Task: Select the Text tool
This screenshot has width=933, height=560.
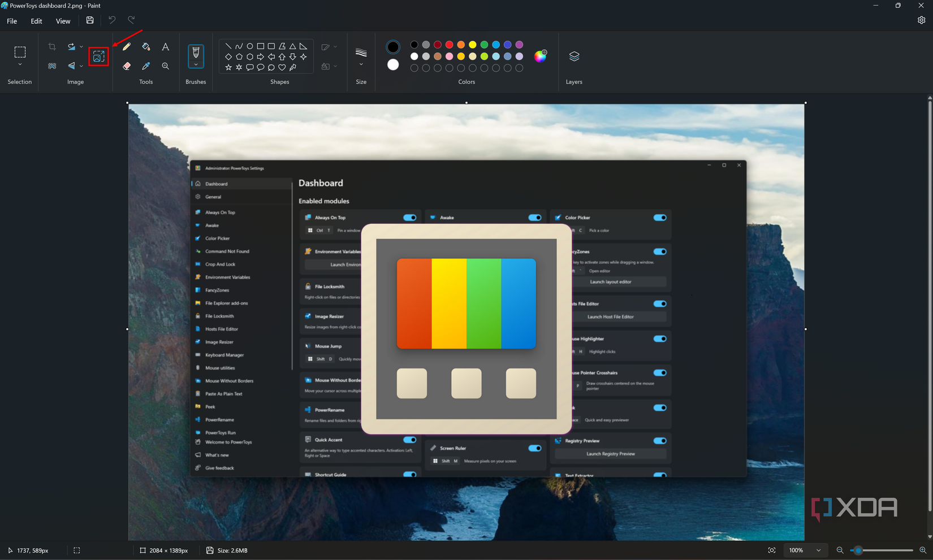Action: pyautogui.click(x=165, y=47)
